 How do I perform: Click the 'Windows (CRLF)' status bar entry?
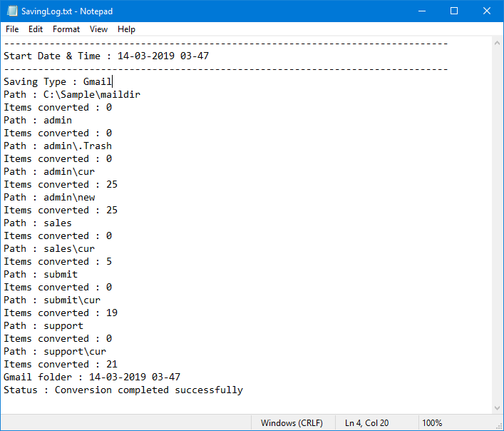[292, 423]
